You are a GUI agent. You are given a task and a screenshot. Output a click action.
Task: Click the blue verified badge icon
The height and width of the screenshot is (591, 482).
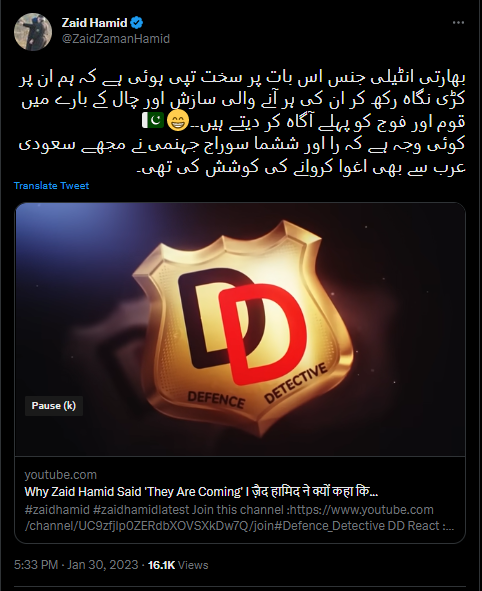136,23
